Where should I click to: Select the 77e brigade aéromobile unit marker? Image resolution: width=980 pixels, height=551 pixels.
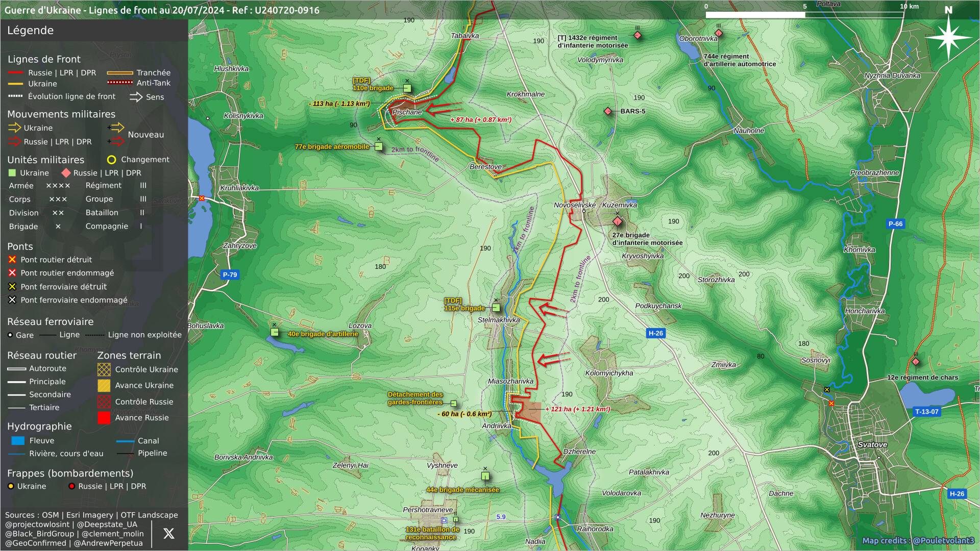click(379, 147)
